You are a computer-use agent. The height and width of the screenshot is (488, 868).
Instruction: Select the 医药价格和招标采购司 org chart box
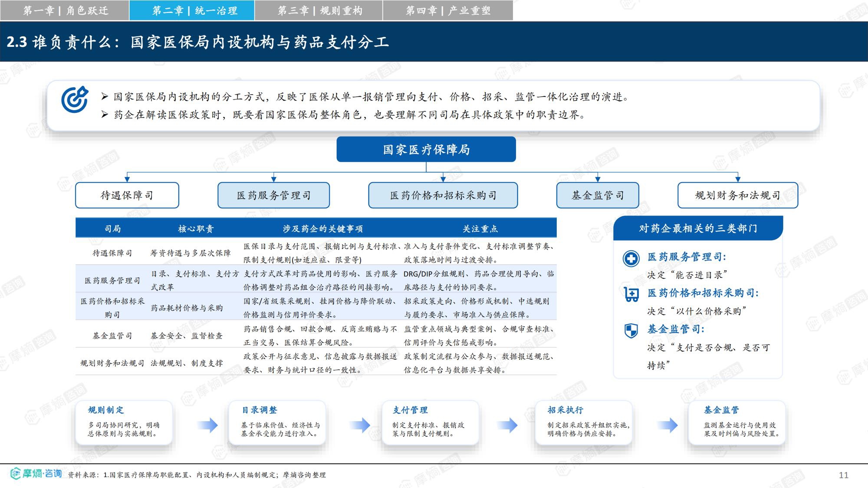tap(443, 195)
